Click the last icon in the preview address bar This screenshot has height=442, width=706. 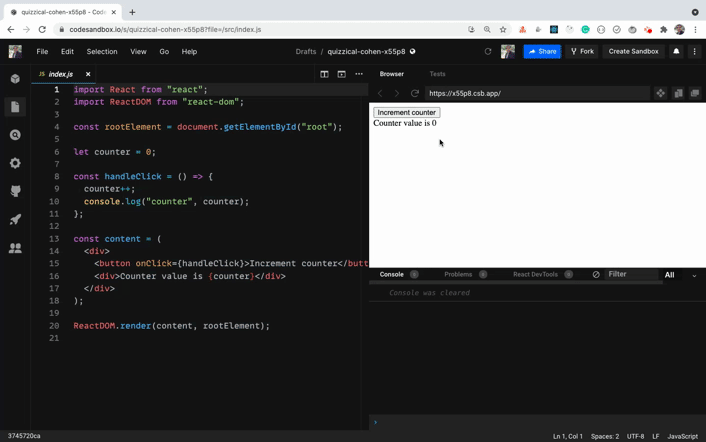(x=695, y=93)
